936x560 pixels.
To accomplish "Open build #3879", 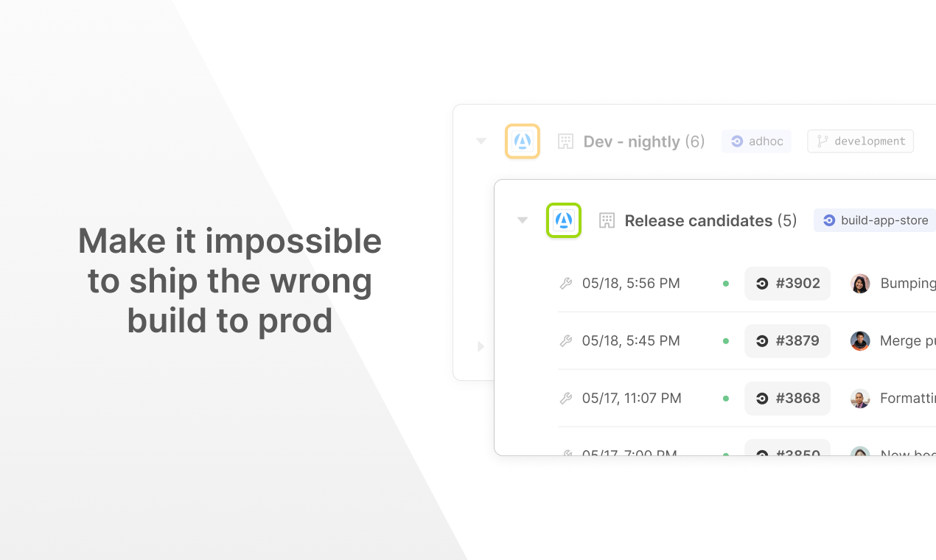I will (788, 341).
